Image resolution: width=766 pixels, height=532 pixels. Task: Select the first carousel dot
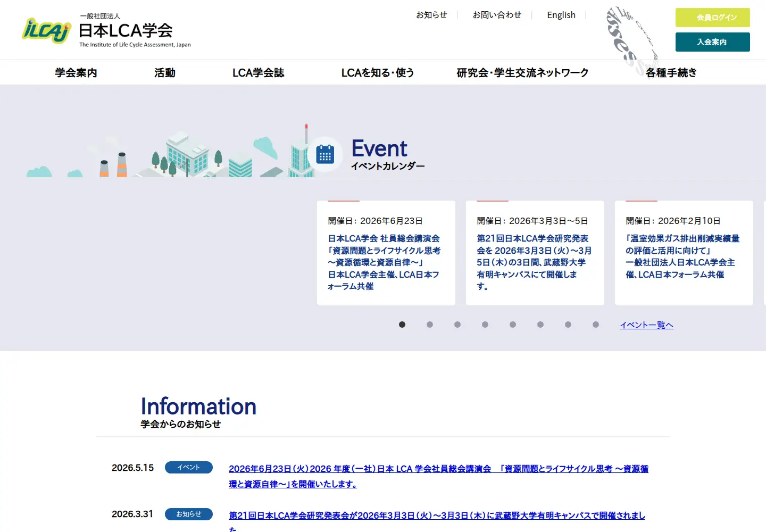point(402,325)
